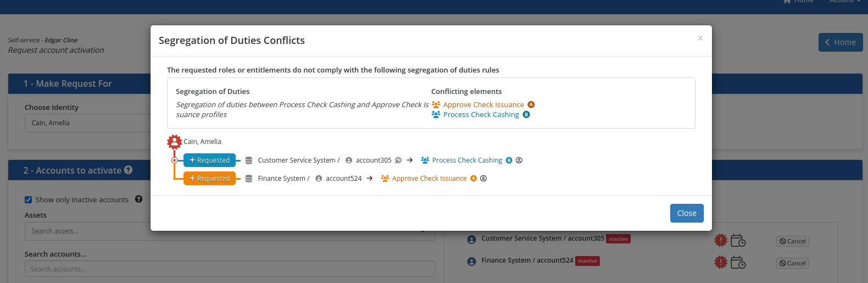Click the account524 label in the dialog
Screen dimensions: 868x283
point(343,179)
